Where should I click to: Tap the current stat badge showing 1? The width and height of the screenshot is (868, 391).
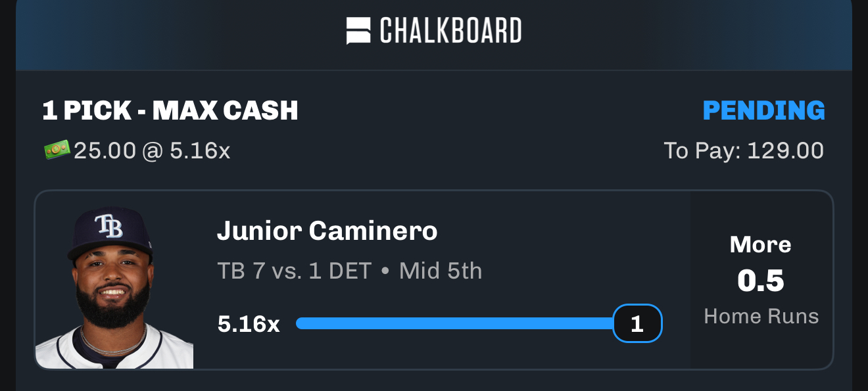637,323
